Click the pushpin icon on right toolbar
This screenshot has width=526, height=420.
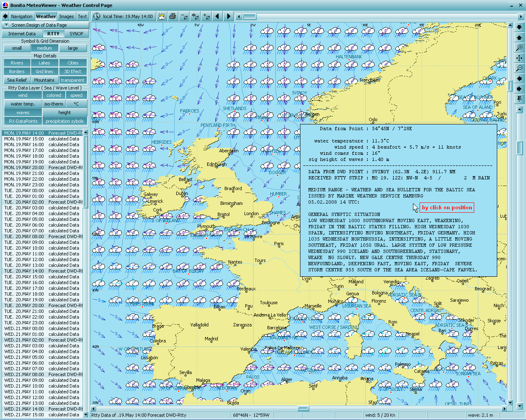tap(519, 99)
